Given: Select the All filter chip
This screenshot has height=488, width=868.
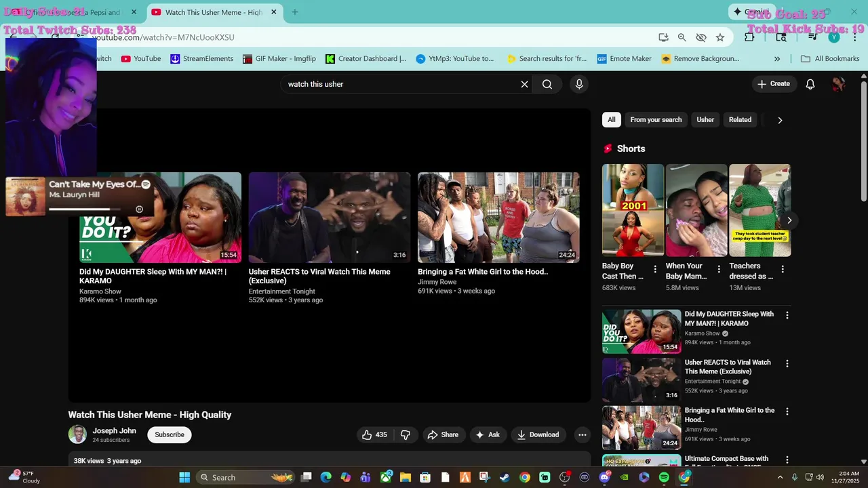Looking at the screenshot, I should (611, 120).
